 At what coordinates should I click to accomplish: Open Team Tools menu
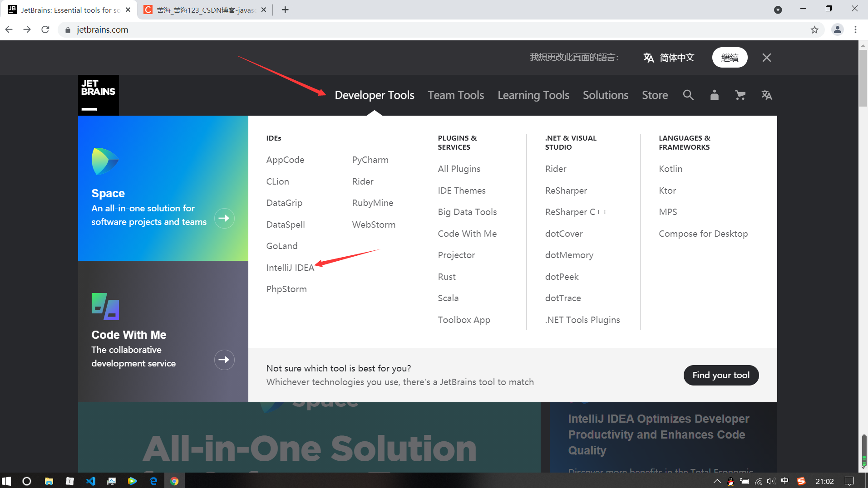click(456, 95)
